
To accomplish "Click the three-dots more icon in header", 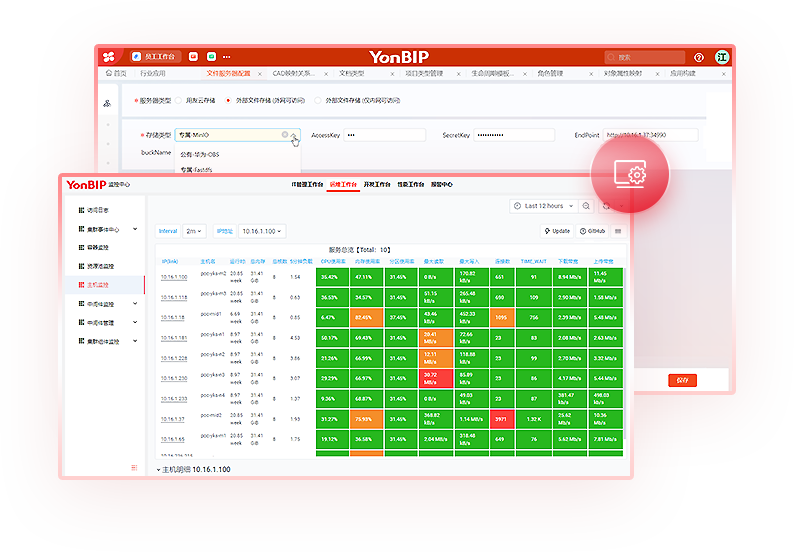I will click(x=226, y=57).
